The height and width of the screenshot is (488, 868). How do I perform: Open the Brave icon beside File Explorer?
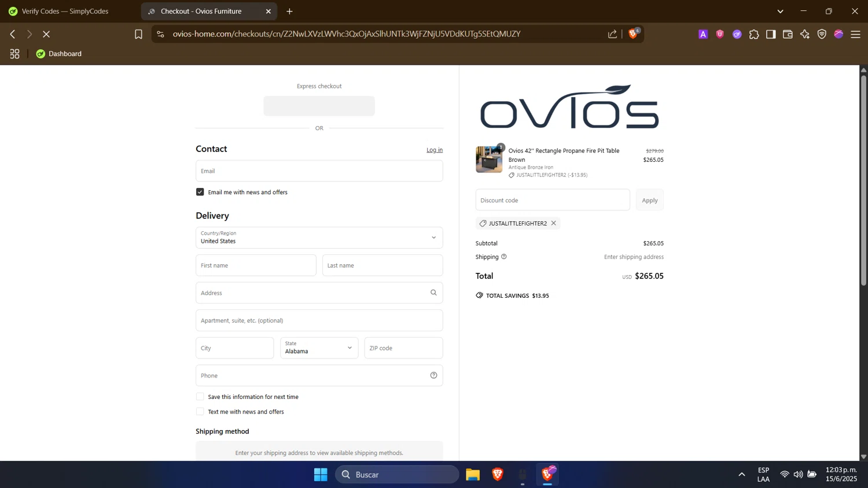point(498,475)
